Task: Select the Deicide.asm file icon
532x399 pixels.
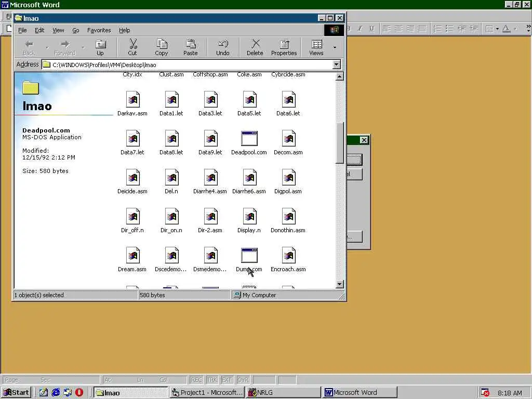Action: pyautogui.click(x=132, y=178)
